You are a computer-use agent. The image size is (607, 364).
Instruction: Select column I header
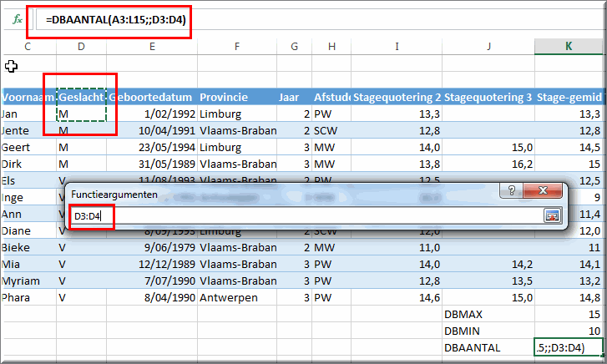pyautogui.click(x=397, y=47)
